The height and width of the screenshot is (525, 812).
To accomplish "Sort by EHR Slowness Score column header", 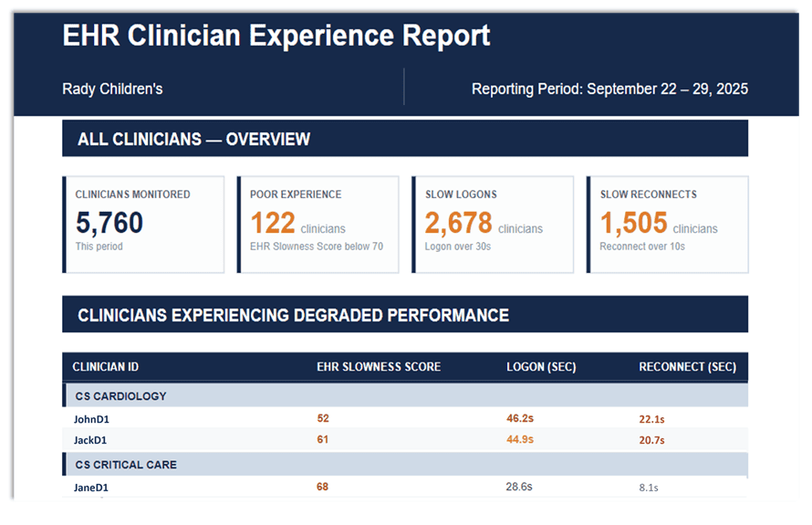I will pos(379,367).
